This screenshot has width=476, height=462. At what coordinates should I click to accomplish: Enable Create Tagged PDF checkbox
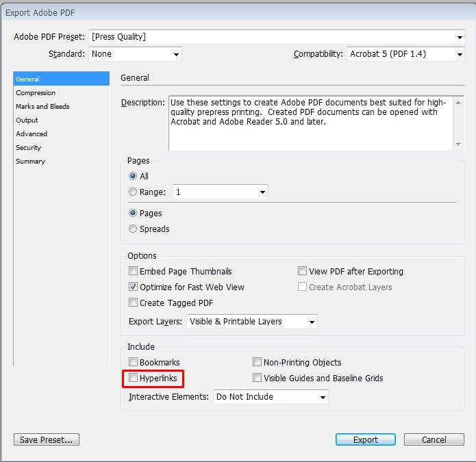tap(133, 302)
